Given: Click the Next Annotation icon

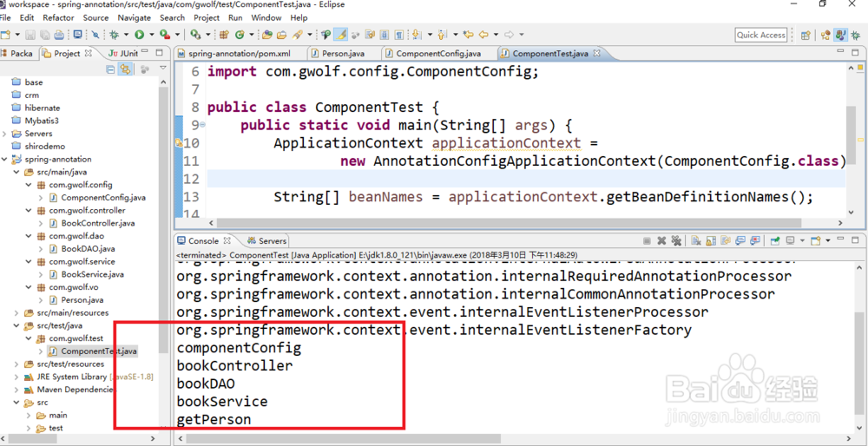Looking at the screenshot, I should point(416,35).
